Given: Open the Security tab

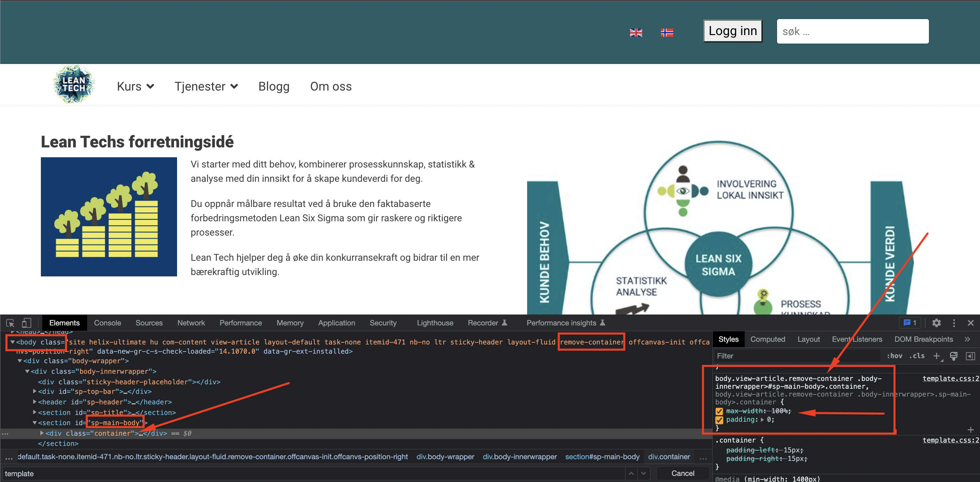Looking at the screenshot, I should [x=383, y=323].
